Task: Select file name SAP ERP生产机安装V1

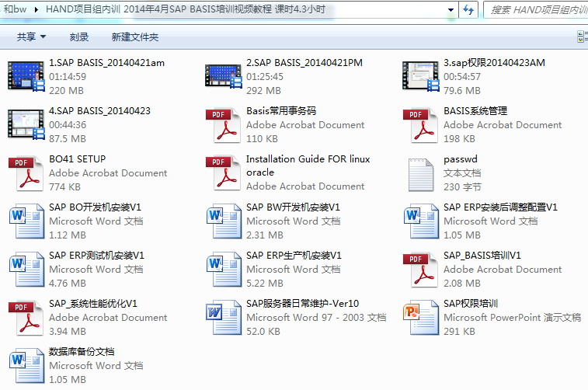Action: pos(294,256)
